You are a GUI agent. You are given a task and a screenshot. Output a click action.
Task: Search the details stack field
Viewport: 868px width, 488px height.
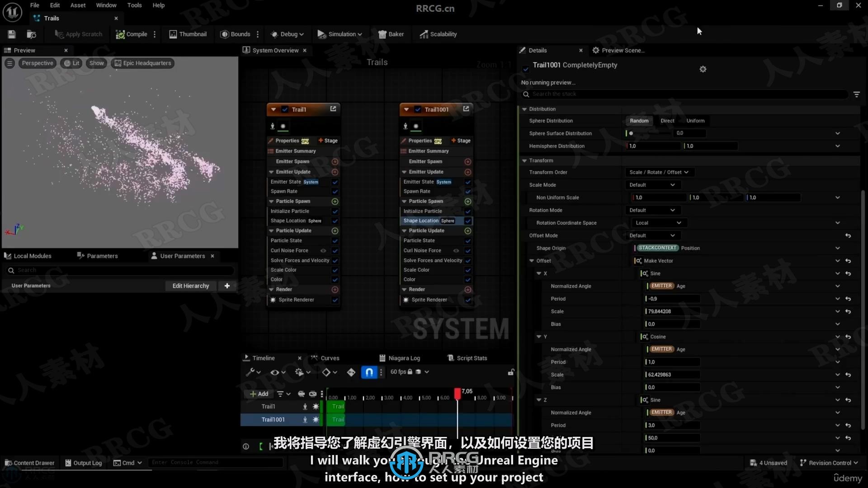click(684, 94)
